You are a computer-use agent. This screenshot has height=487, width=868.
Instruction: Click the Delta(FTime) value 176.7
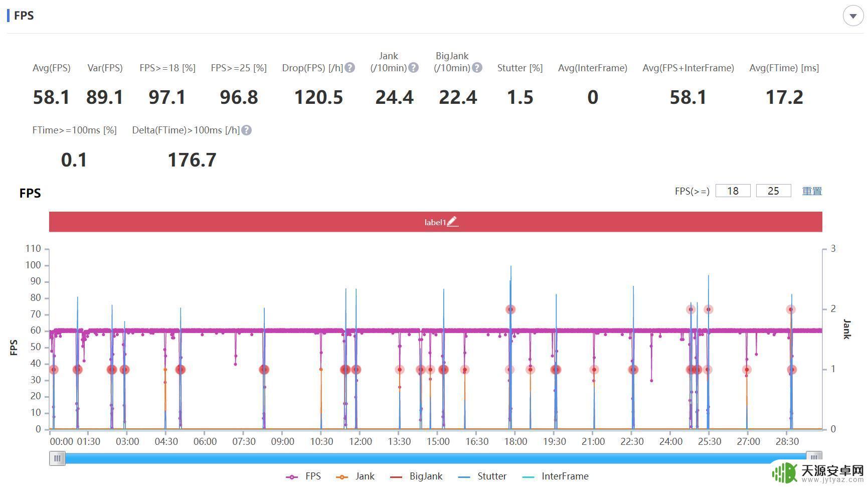pos(192,160)
